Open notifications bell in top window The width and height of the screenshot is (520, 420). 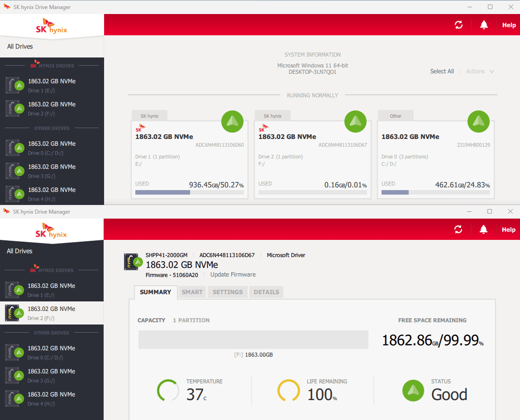tap(484, 25)
